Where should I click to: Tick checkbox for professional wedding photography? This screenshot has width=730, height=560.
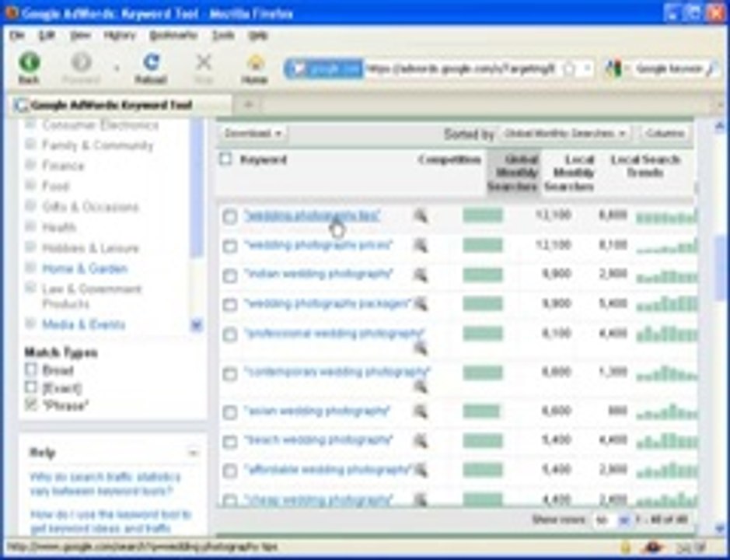[x=229, y=334]
